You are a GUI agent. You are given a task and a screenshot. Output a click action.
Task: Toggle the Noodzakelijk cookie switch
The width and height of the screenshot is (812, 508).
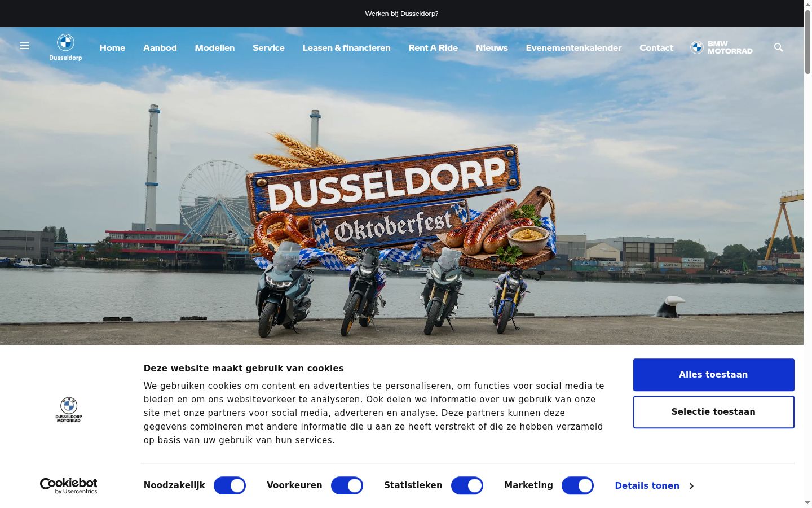230,485
